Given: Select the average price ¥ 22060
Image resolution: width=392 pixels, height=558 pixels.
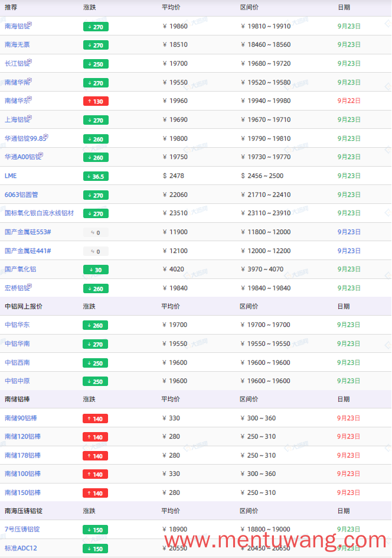Looking at the screenshot, I should coord(175,194).
